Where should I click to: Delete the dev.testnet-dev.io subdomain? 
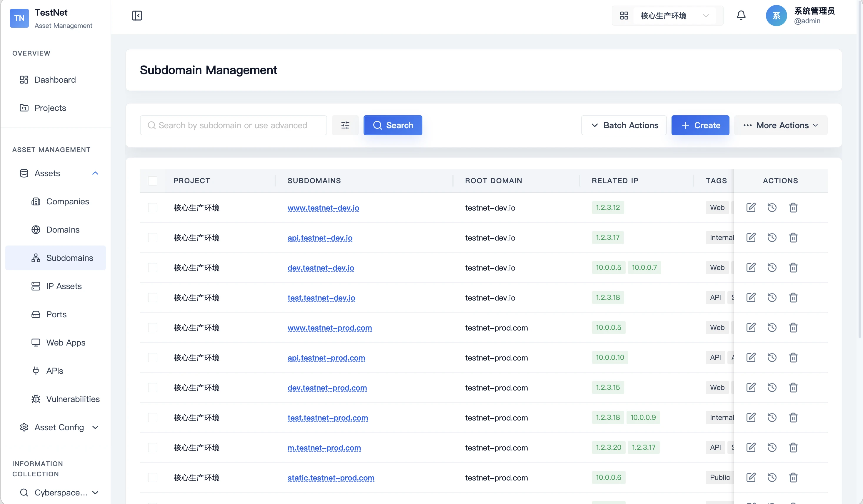coord(793,267)
